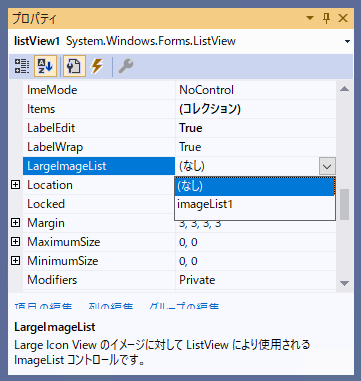361x381 pixels.
Task: Click the 0, 0 value of MaximumSize
Action: pos(188,242)
